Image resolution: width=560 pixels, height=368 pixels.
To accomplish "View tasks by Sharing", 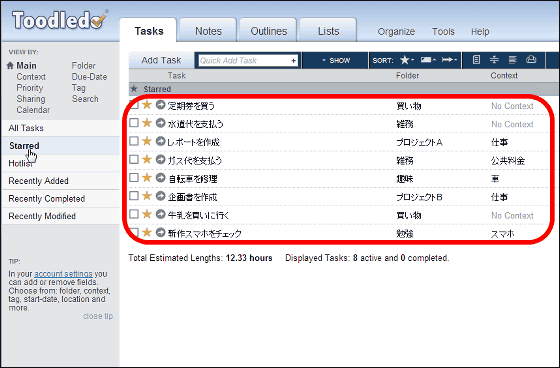I will [31, 99].
